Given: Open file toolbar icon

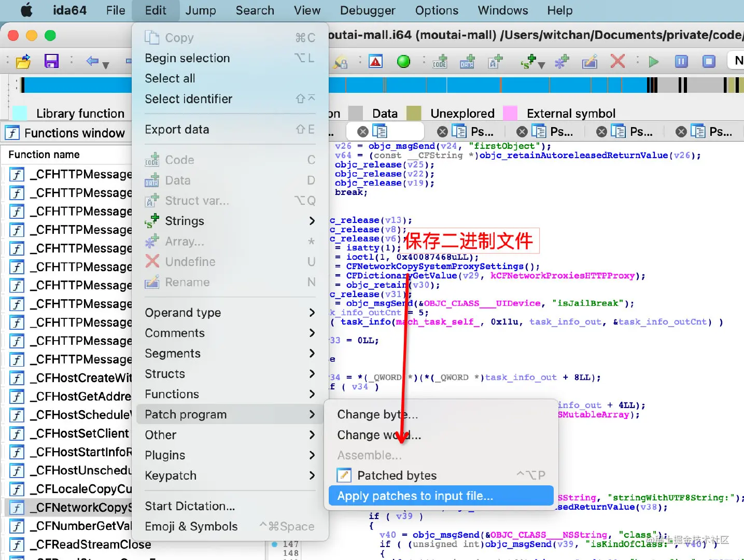Looking at the screenshot, I should [23, 62].
